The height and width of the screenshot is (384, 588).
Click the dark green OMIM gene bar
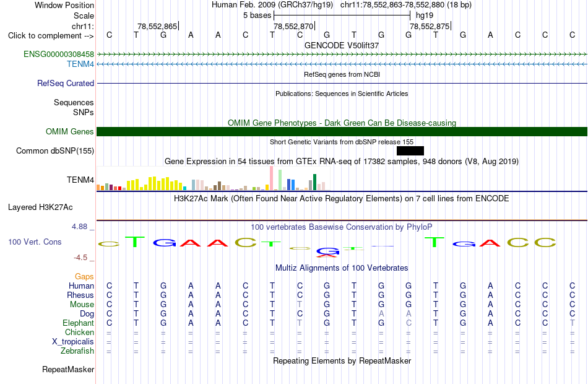[342, 132]
